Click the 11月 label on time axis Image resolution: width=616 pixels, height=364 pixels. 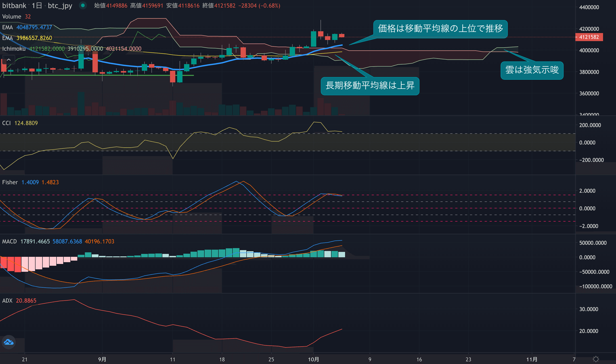(532, 359)
